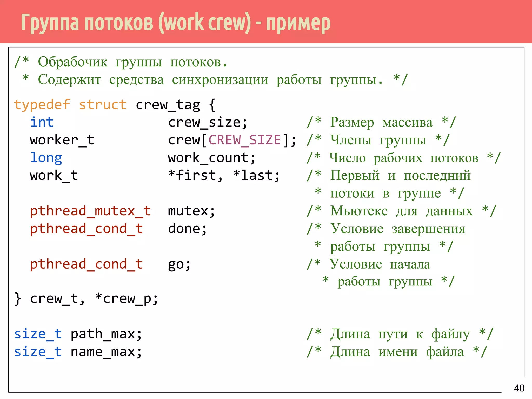Click the blue 'long' type keyword

pyautogui.click(x=46, y=158)
